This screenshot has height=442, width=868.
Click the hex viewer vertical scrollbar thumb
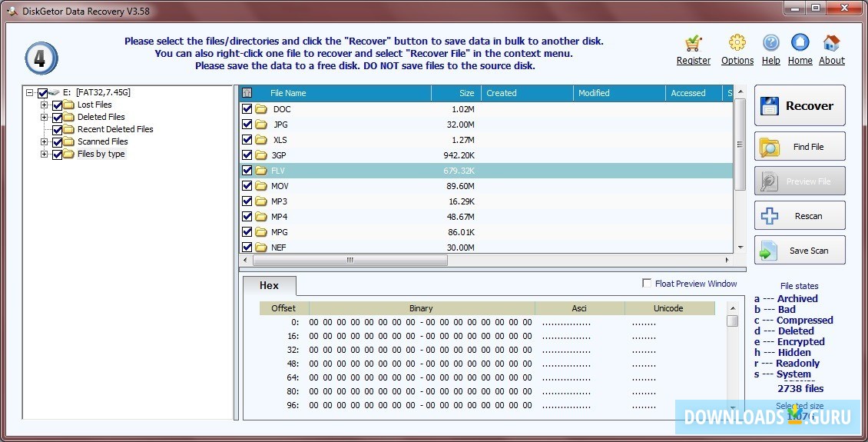coord(732,321)
